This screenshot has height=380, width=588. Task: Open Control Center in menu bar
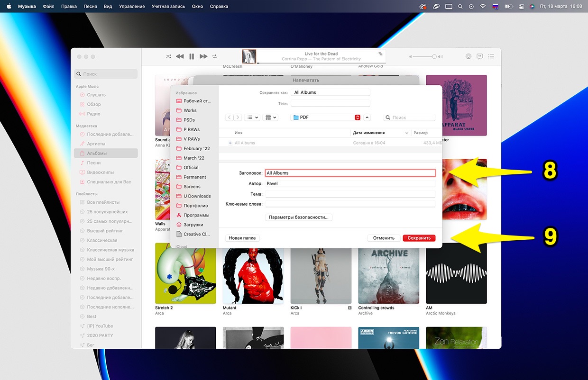coord(522,6)
